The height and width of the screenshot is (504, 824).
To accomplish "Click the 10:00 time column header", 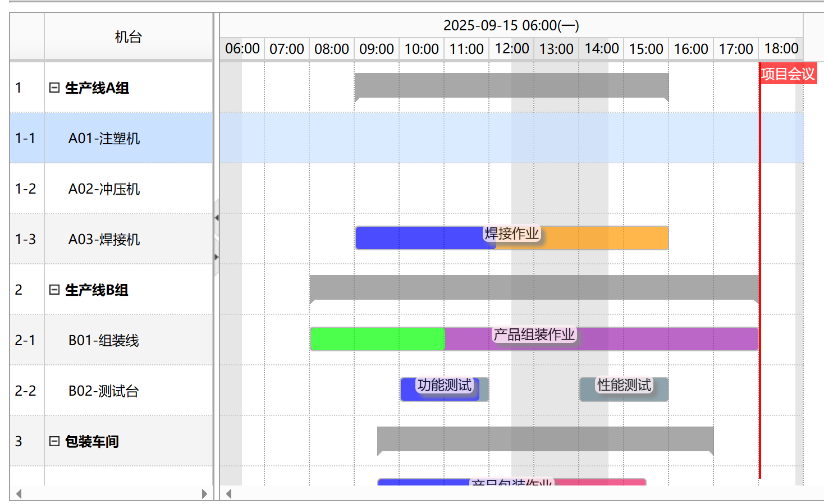I will point(422,49).
